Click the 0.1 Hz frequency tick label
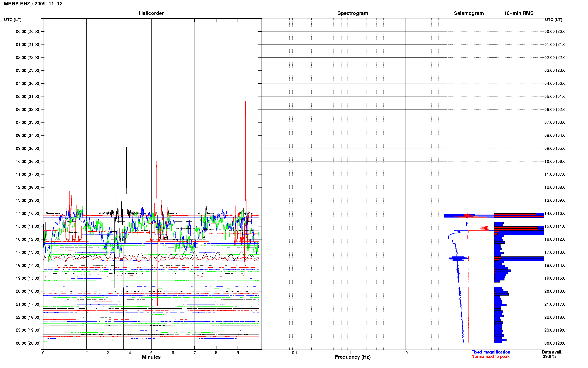588x368 pixels. [295, 353]
